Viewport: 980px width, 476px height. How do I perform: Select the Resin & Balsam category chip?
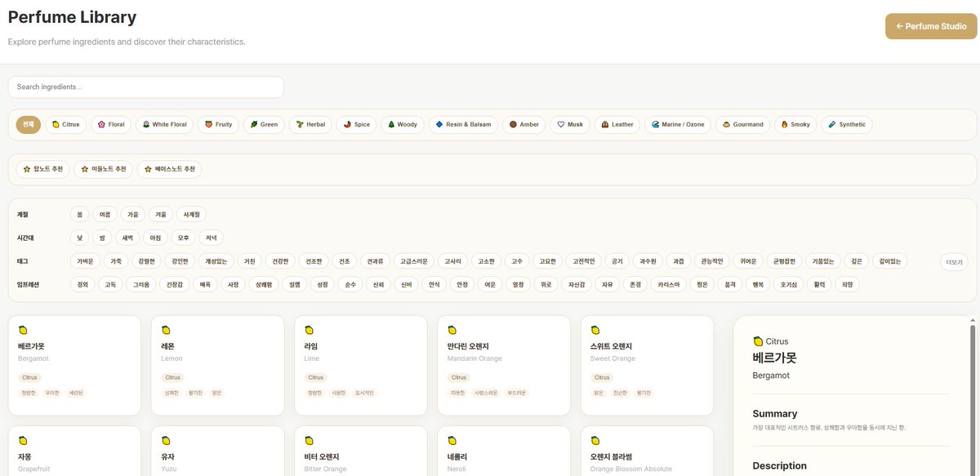point(463,125)
